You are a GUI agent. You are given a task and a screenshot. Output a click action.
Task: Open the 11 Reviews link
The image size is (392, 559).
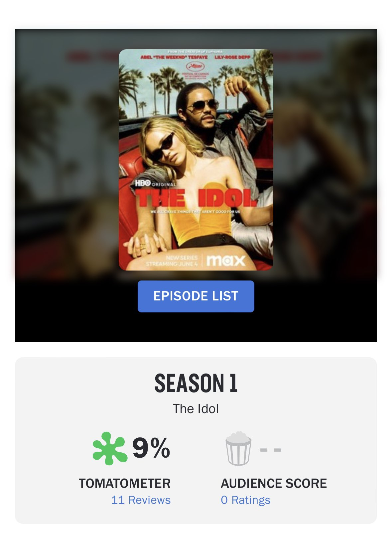coord(141,500)
